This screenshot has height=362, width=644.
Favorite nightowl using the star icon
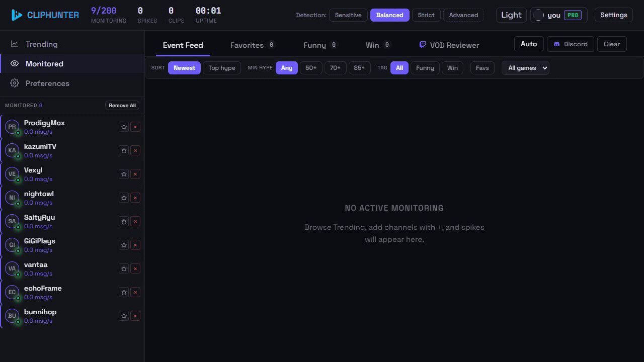click(x=124, y=198)
